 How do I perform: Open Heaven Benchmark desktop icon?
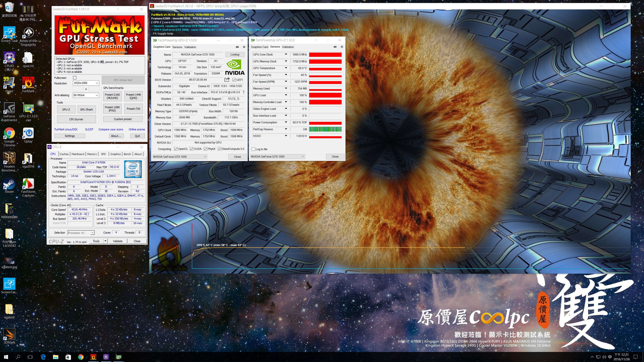pos(9,162)
